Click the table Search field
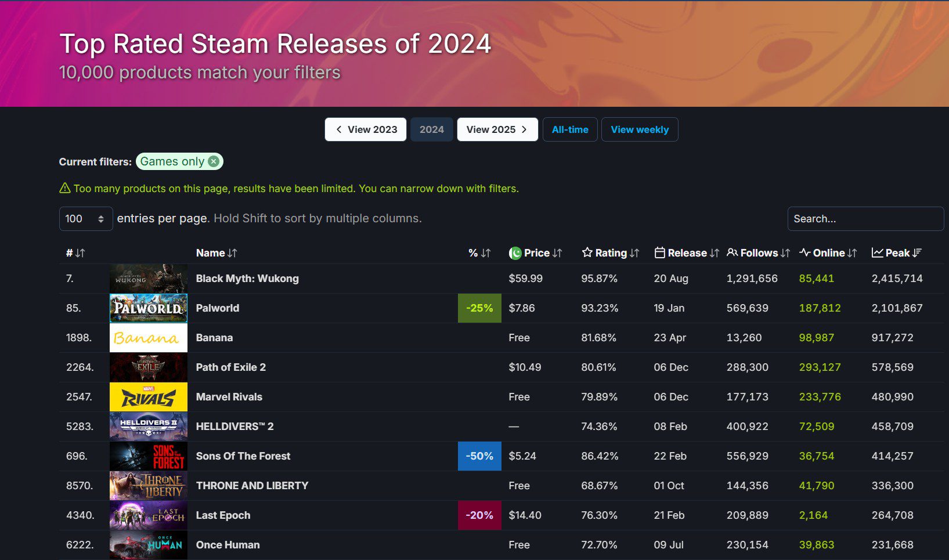The height and width of the screenshot is (560, 949). 865,219
